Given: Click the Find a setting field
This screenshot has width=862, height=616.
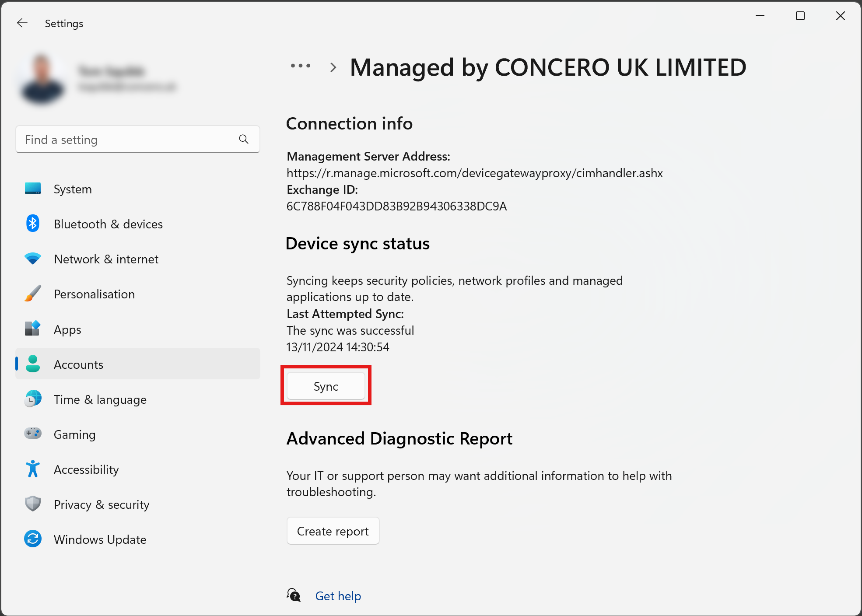Looking at the screenshot, I should [x=127, y=140].
